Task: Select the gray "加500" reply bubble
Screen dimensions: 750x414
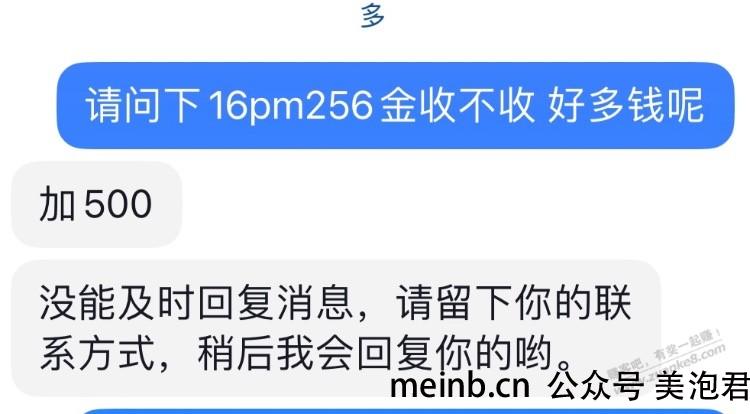Action: 97,204
